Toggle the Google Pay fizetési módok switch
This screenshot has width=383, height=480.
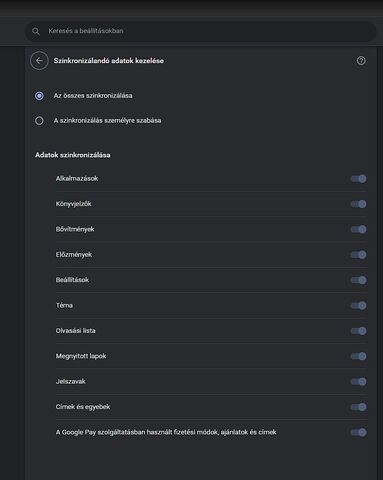(358, 432)
